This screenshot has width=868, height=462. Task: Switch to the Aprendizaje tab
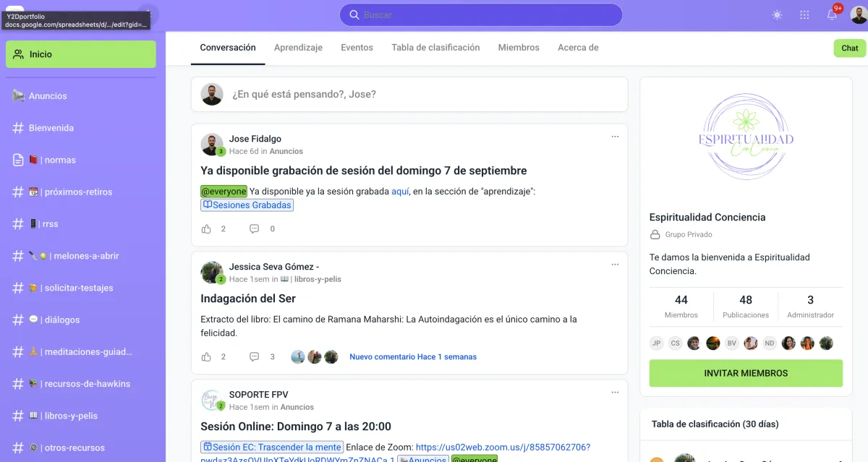pos(298,48)
